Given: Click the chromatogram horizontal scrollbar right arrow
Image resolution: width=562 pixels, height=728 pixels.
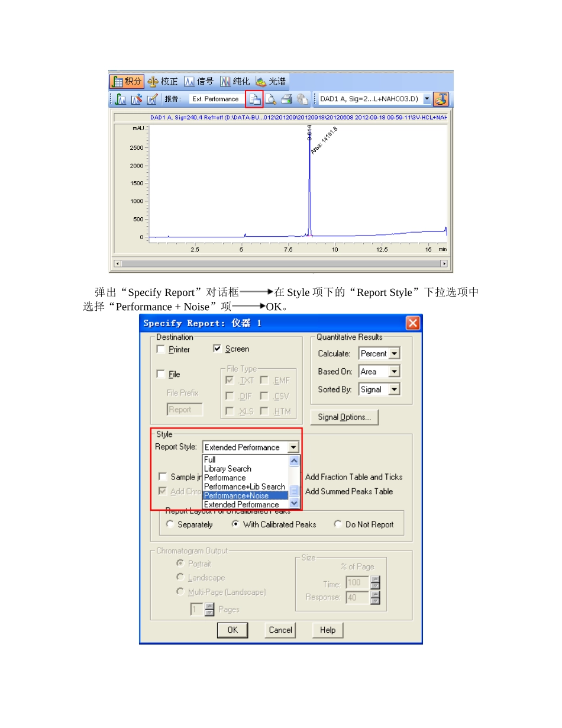Looking at the screenshot, I should [x=444, y=263].
